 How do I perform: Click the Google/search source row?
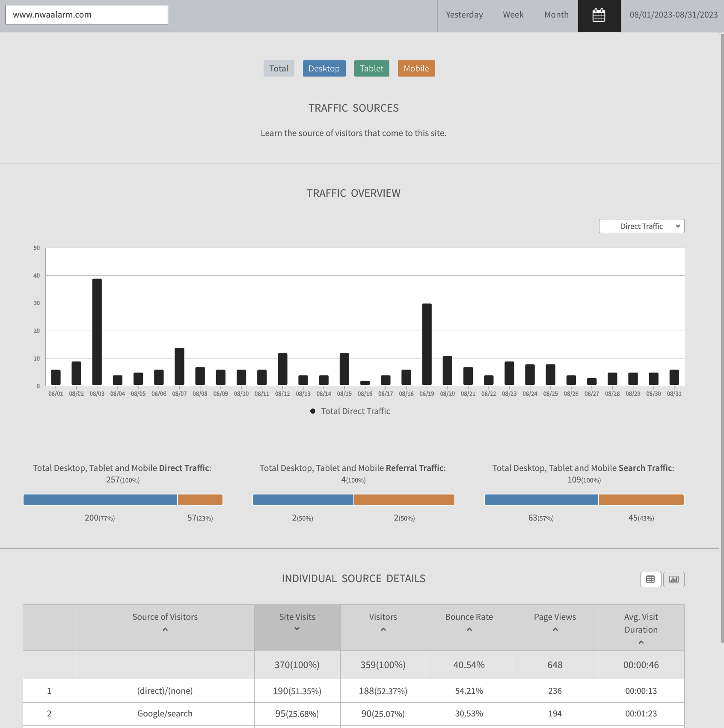[x=353, y=713]
